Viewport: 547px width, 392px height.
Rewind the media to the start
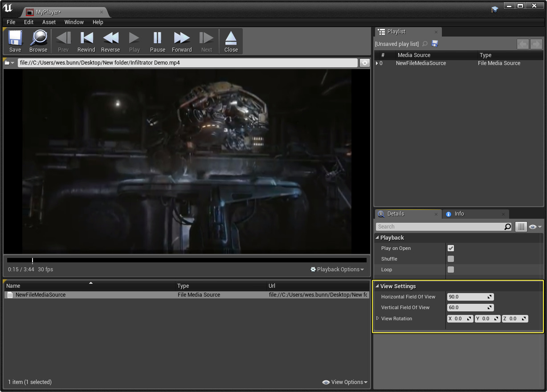click(x=86, y=41)
